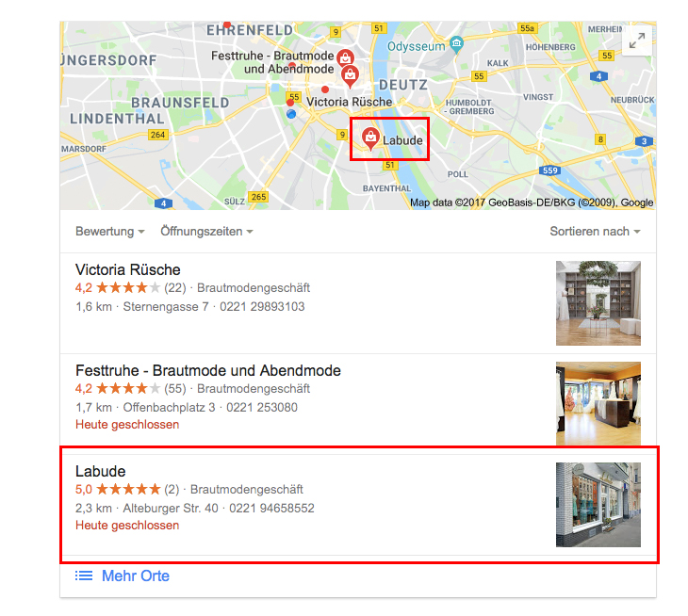Click the Labude label on the map
The image size is (688, 616).
(402, 140)
